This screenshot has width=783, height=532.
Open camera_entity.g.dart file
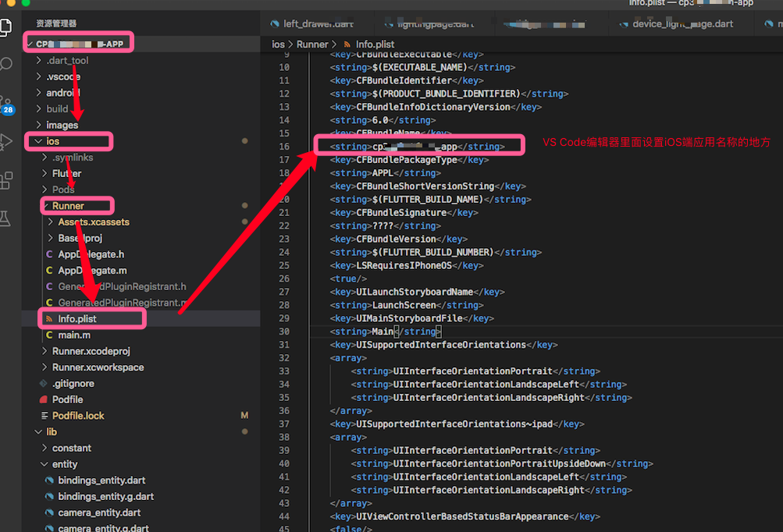click(103, 527)
